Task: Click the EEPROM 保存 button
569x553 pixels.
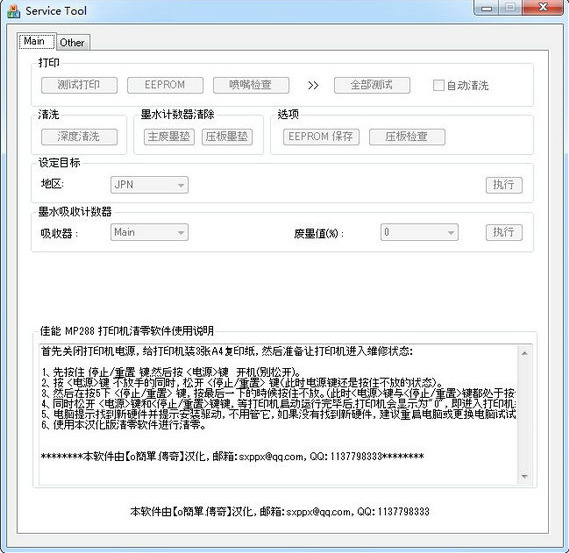Action: click(321, 137)
